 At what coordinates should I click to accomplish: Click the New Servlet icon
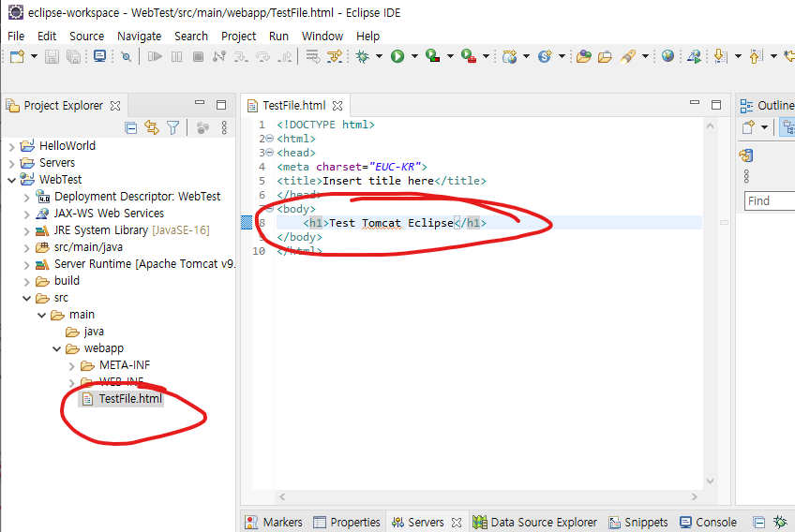click(x=545, y=56)
